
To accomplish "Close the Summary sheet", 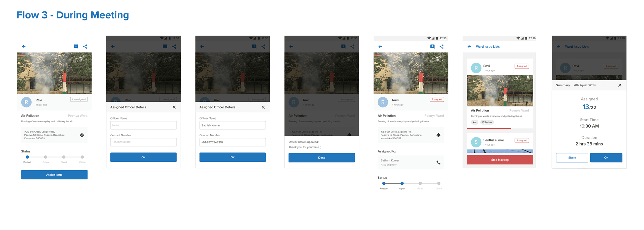I will [620, 85].
